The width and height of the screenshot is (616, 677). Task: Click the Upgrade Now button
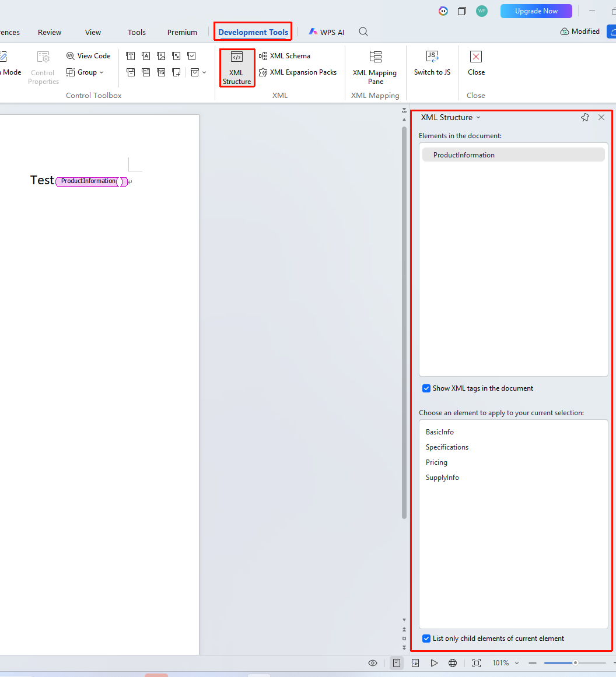(x=536, y=11)
